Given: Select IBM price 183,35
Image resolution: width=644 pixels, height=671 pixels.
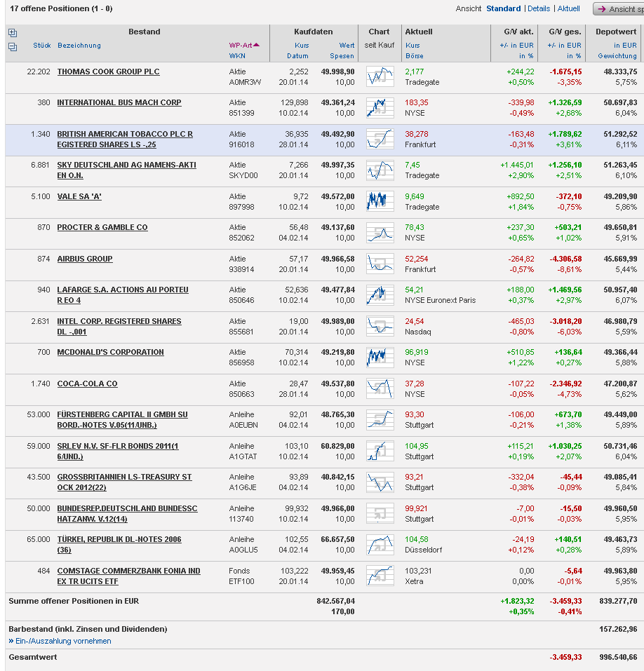Looking at the screenshot, I should pyautogui.click(x=417, y=102).
